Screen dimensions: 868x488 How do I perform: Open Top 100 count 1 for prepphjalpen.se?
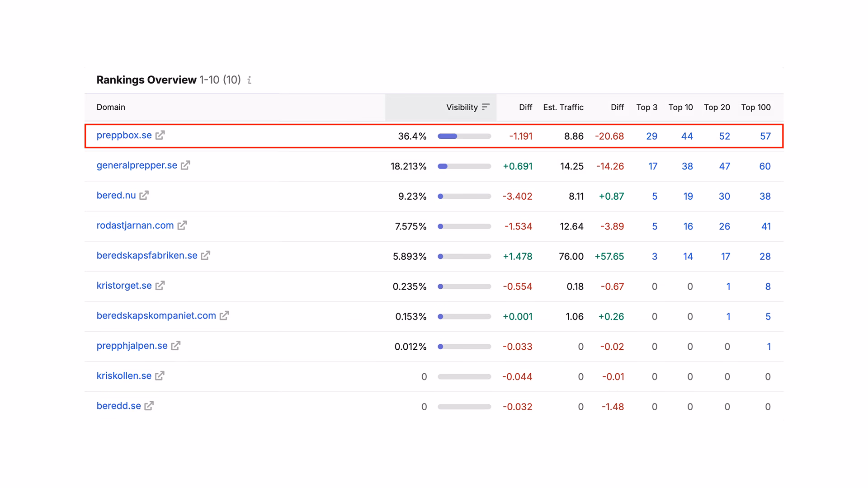(769, 347)
